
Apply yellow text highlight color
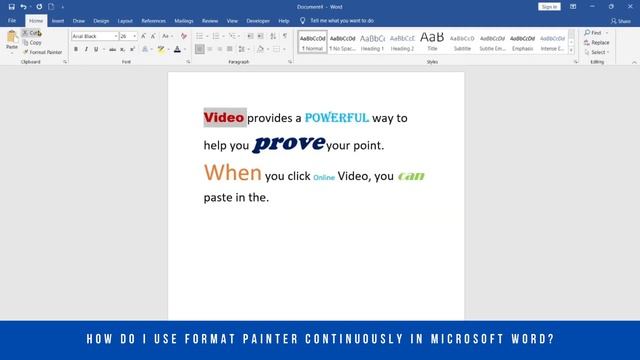pos(161,49)
